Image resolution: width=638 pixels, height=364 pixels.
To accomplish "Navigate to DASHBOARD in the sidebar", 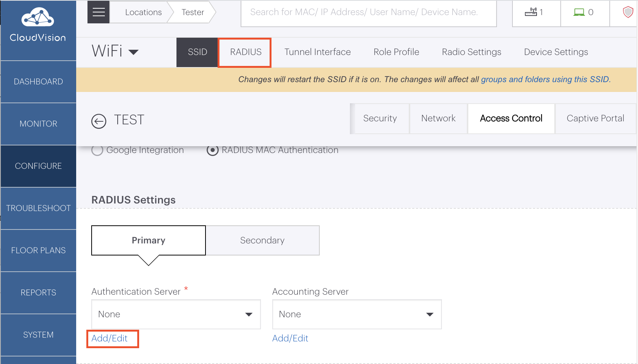I will point(38,81).
